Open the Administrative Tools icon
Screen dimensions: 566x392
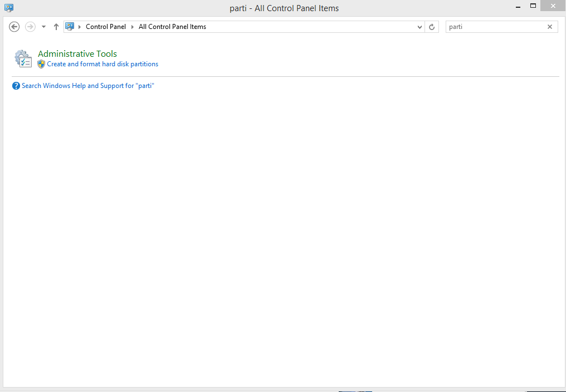pyautogui.click(x=23, y=58)
